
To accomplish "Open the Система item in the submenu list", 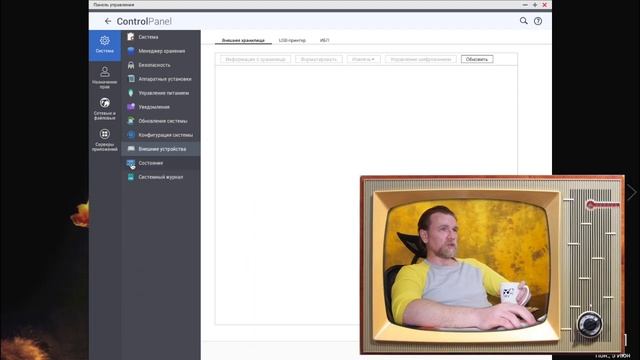I will coord(161,37).
